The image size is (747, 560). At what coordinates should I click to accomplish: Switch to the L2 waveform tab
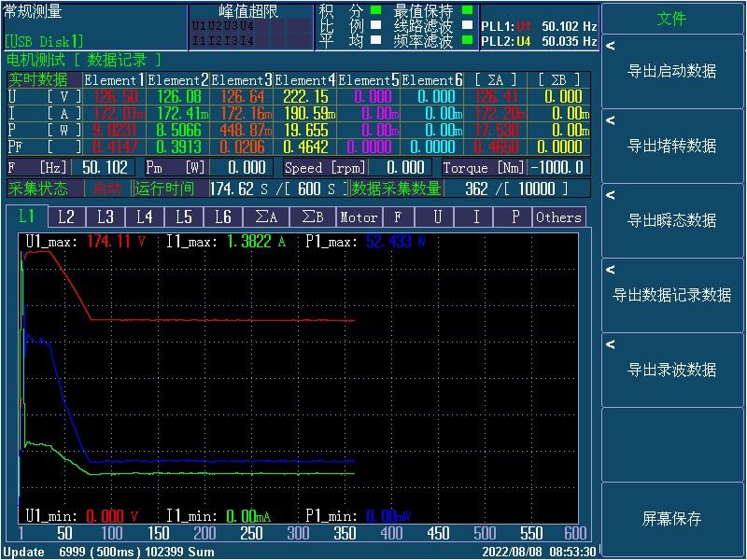click(x=65, y=217)
